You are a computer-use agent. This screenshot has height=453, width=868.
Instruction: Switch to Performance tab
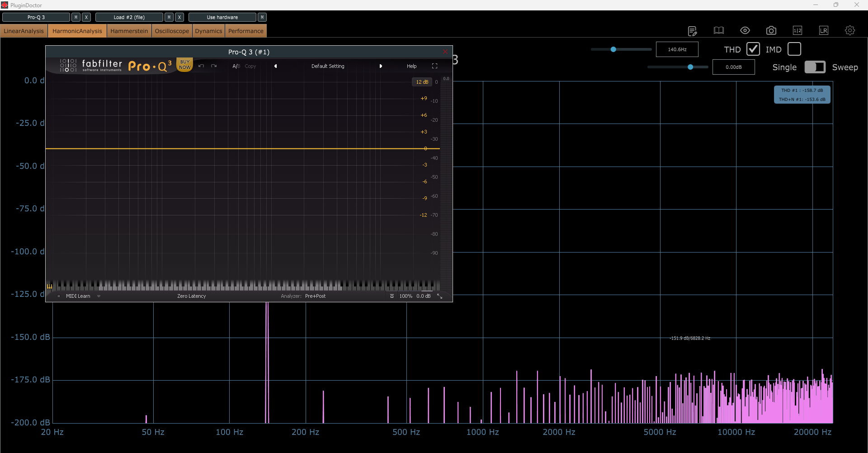[245, 31]
